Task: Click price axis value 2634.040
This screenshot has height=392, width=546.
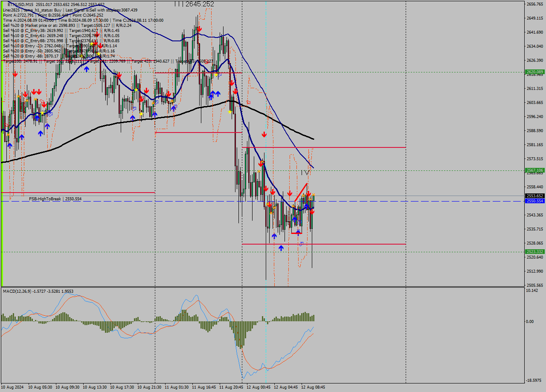Action: click(x=535, y=46)
